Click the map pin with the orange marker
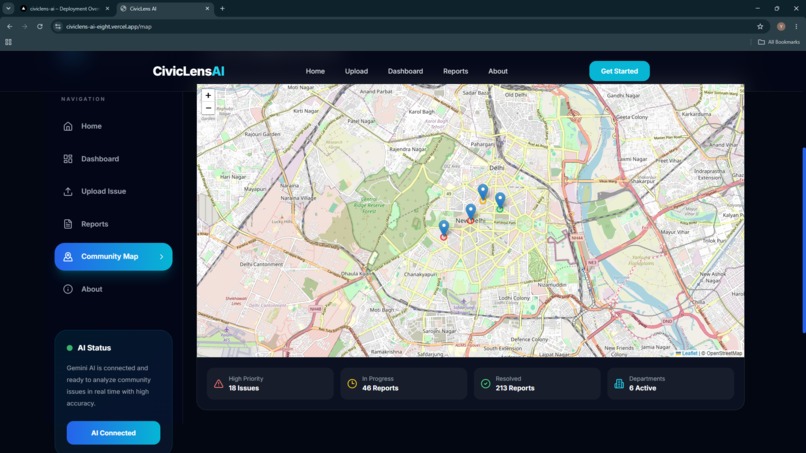This screenshot has height=453, width=806. (x=483, y=193)
